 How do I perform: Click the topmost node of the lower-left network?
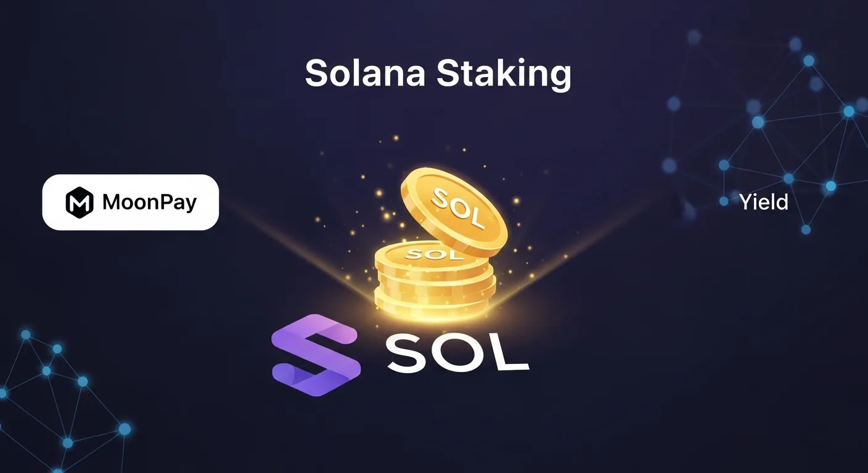(x=26, y=335)
